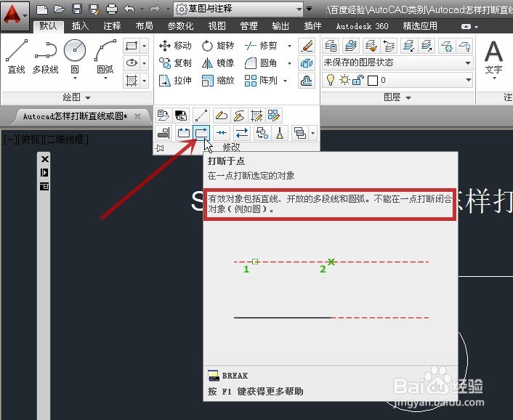The image size is (513, 420).
Task: Save the drawing with the floppy icon
Action: [77, 9]
